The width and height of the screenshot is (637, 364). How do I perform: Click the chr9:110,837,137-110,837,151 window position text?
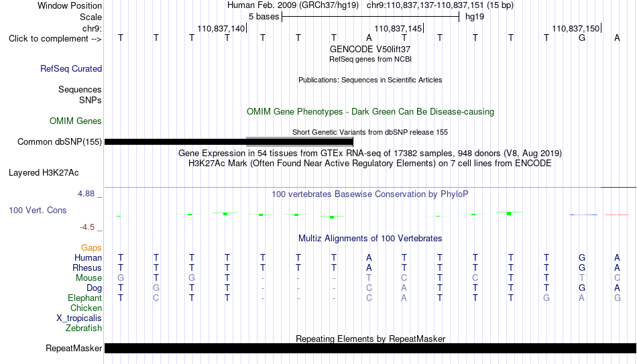coord(440,5)
